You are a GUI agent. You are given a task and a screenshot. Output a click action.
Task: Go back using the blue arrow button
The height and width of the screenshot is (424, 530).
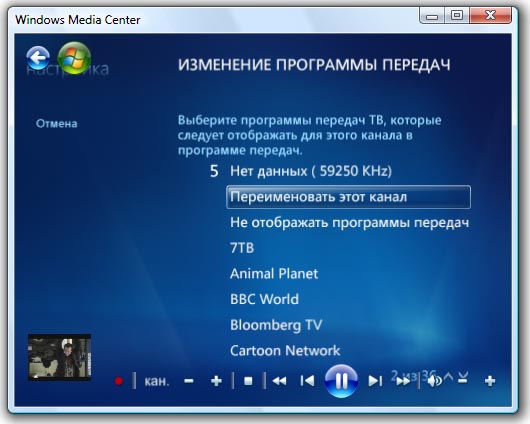38,58
